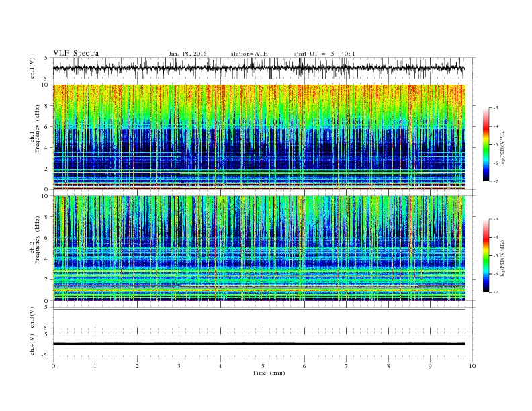Viewport: 532px width, 411px height.
Task: Click inside the ch.1 spectrogram panel
Action: coord(259,136)
